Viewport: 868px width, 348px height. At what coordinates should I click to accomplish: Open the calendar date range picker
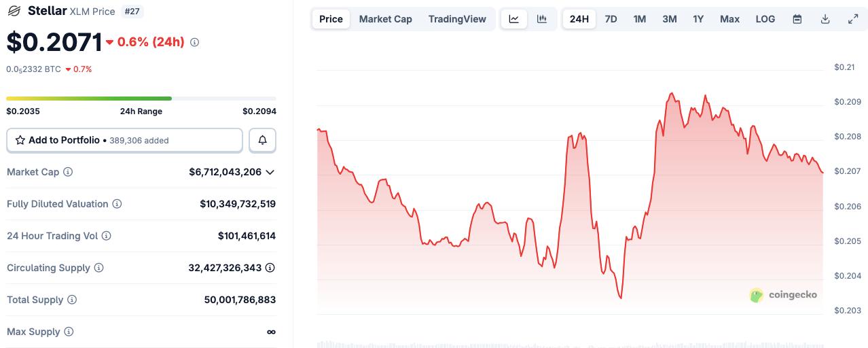(797, 19)
